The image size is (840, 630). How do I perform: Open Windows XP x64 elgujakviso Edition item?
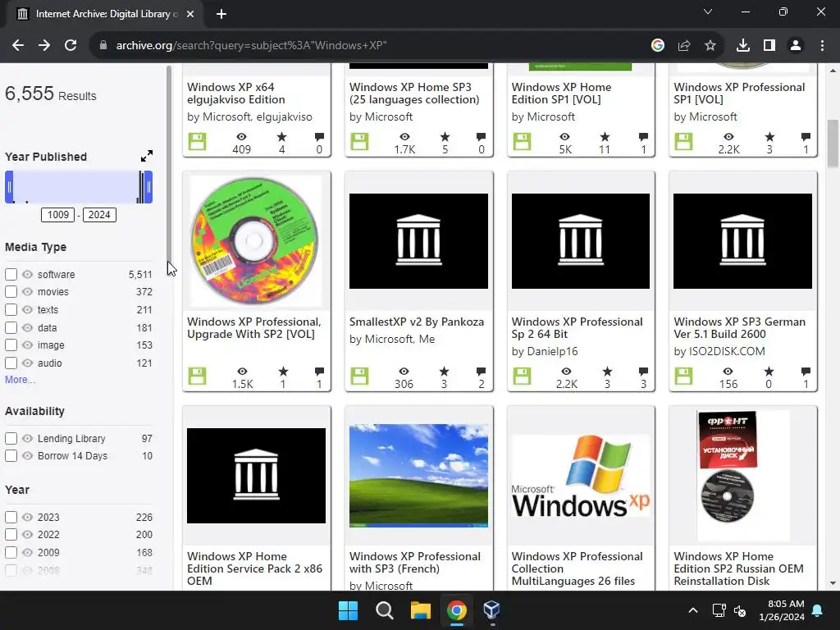[x=236, y=94]
